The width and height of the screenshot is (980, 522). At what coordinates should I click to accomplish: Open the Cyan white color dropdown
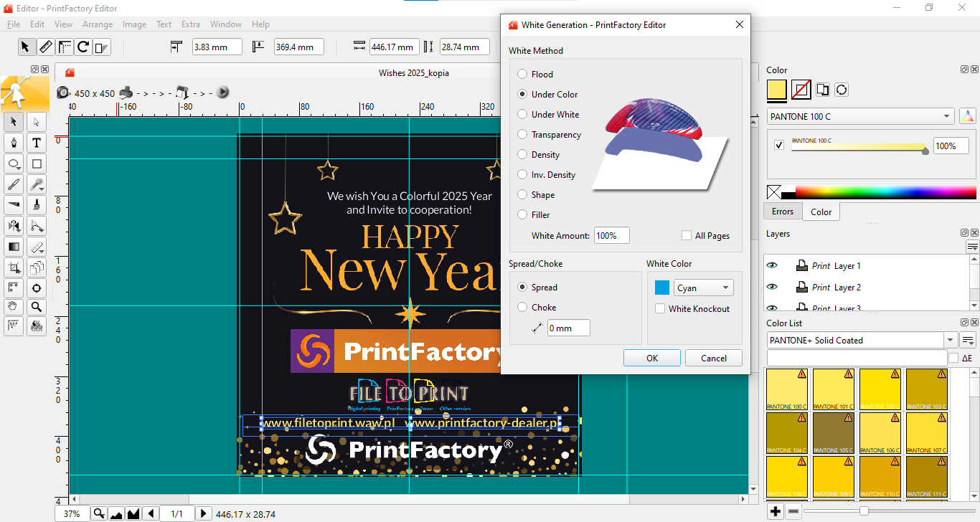(x=703, y=288)
